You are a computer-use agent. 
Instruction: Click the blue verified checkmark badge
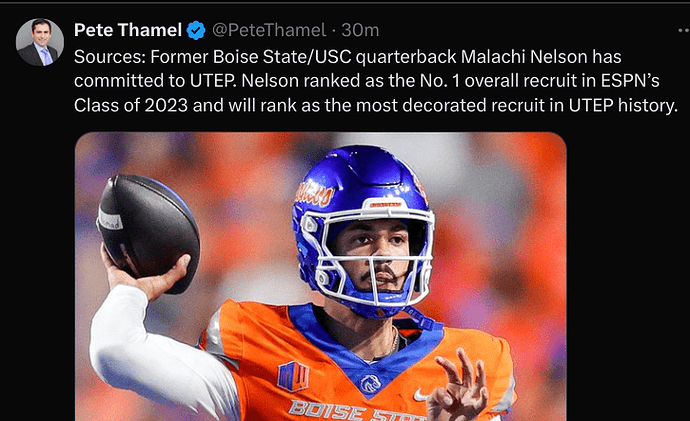(x=197, y=30)
